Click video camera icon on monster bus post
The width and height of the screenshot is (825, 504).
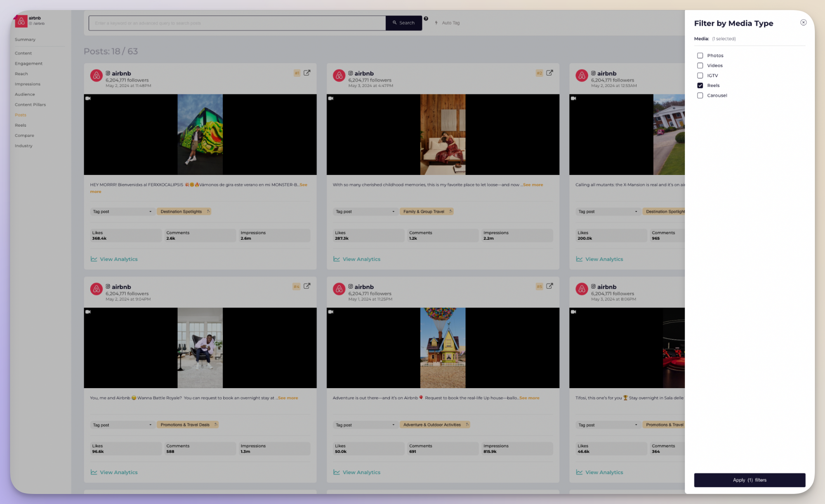(x=88, y=98)
